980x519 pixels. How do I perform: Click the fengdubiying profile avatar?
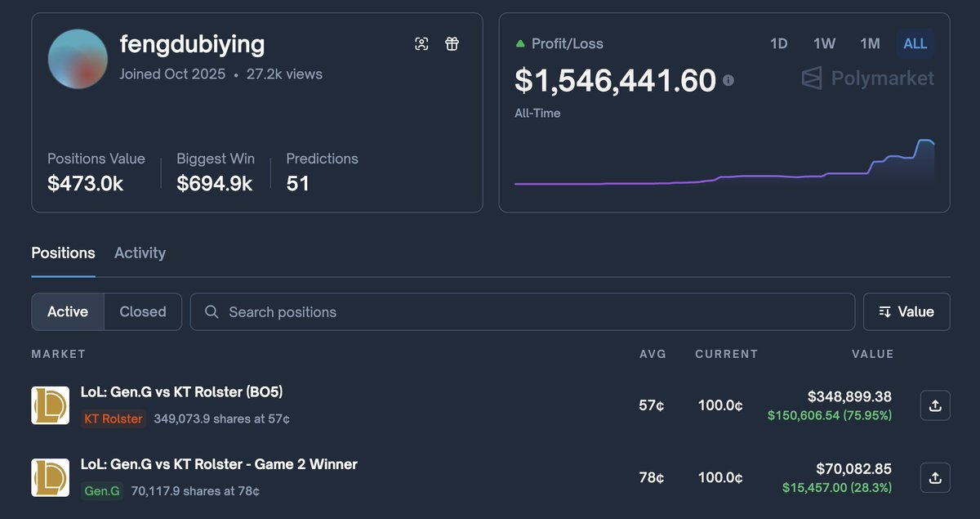pos(78,59)
